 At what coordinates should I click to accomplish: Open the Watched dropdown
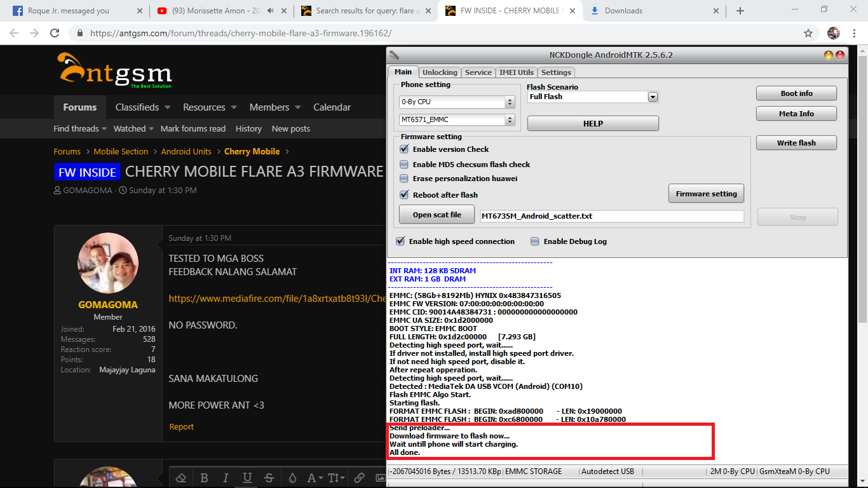133,128
